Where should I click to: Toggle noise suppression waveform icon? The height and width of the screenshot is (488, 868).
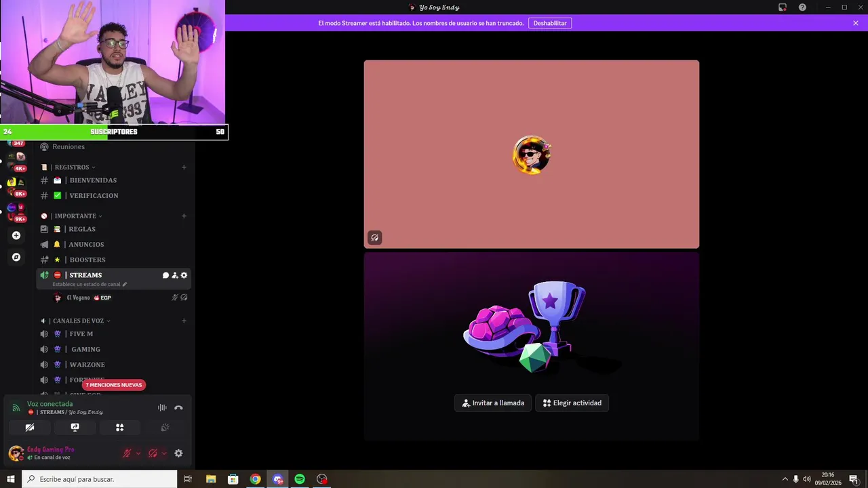[x=162, y=407]
